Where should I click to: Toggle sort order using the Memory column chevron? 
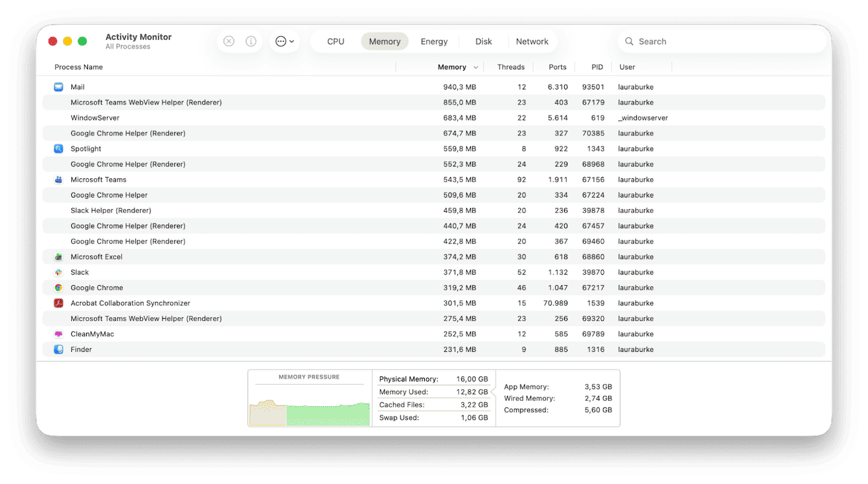(x=475, y=67)
